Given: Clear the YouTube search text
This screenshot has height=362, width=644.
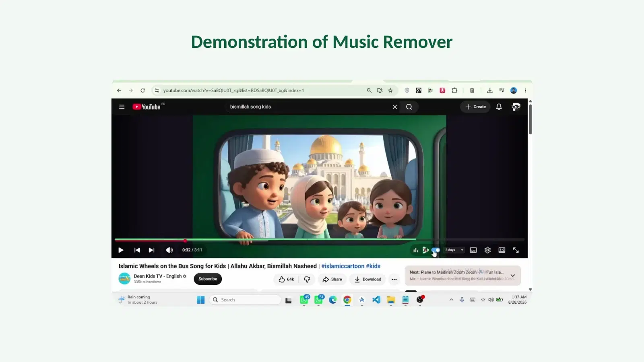Looking at the screenshot, I should click(395, 107).
